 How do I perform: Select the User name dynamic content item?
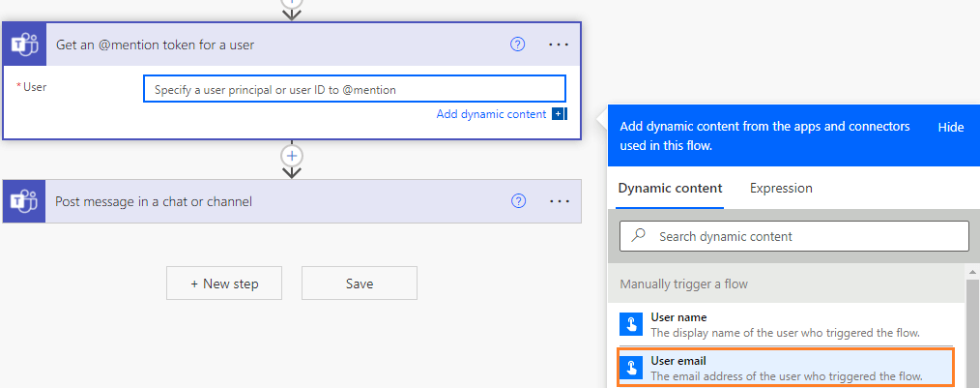point(787,325)
